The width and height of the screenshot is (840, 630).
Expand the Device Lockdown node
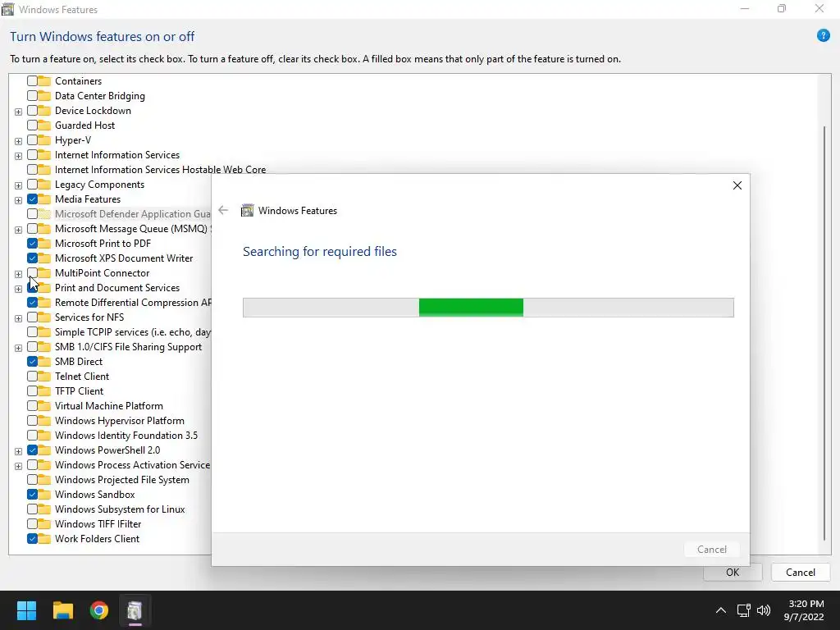18,112
